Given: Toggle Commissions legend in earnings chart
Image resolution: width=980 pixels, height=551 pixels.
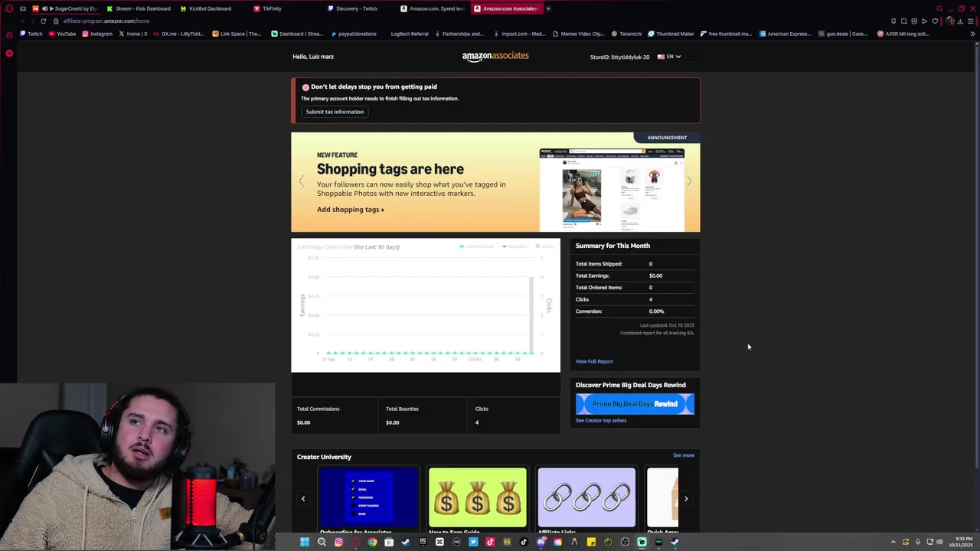Looking at the screenshot, I should click(477, 246).
